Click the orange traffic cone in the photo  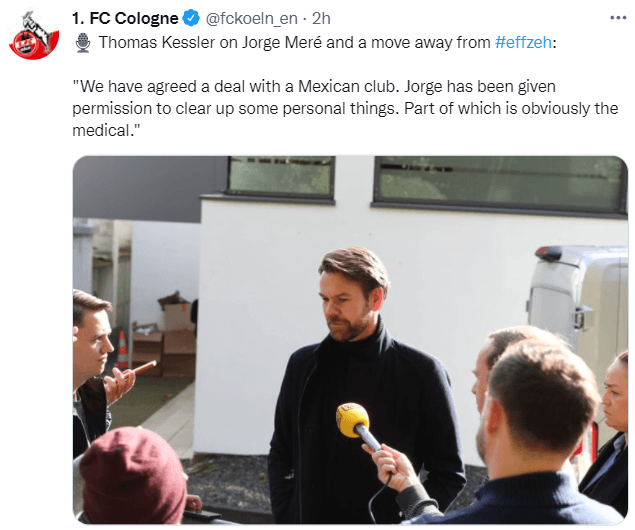click(x=121, y=350)
